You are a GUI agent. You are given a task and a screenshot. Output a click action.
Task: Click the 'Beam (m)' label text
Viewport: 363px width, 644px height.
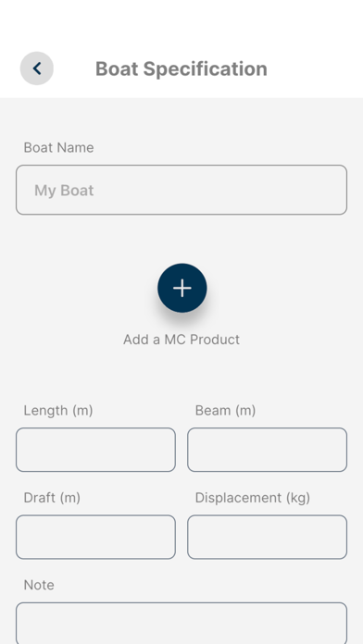(x=225, y=410)
